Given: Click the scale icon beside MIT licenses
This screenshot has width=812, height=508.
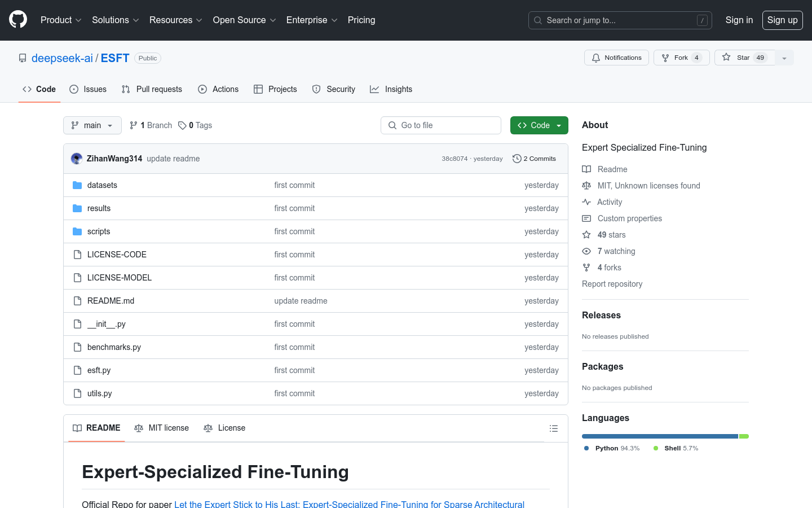Looking at the screenshot, I should point(586,186).
